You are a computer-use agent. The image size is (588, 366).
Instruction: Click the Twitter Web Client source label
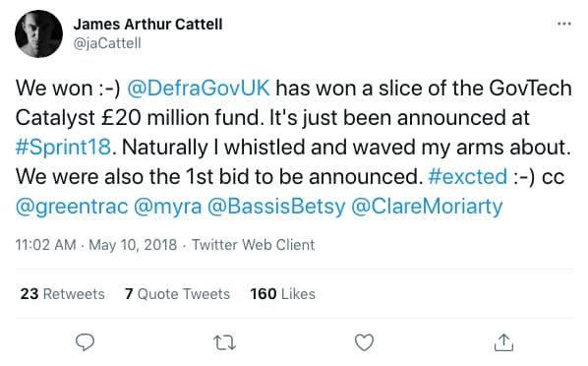(x=253, y=245)
